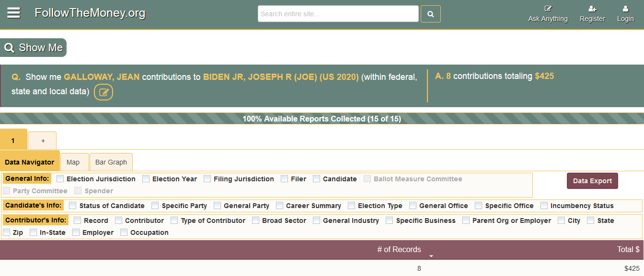Toggle the Record checkbox
This screenshot has height=276, width=644.
(x=78, y=220)
